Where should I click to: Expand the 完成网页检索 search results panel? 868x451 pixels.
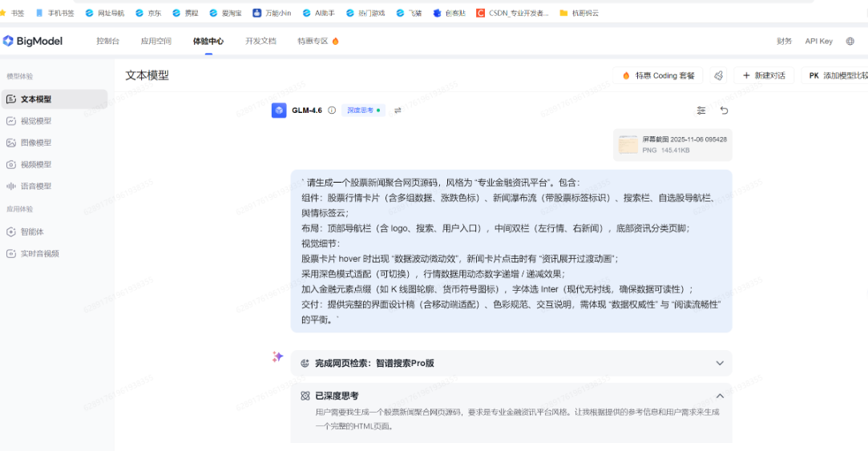(719, 363)
